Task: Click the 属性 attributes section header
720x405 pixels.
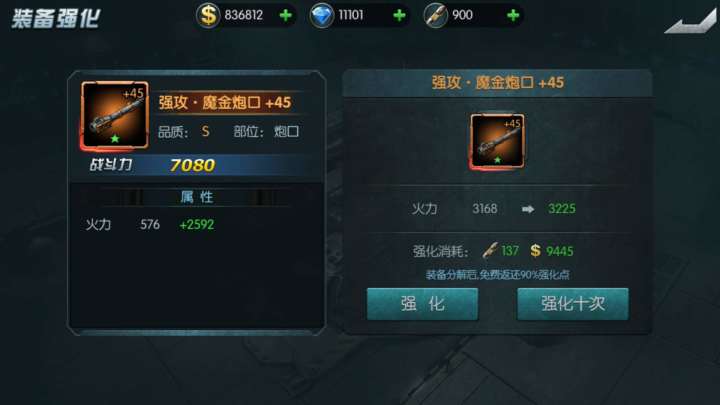Action: (197, 197)
